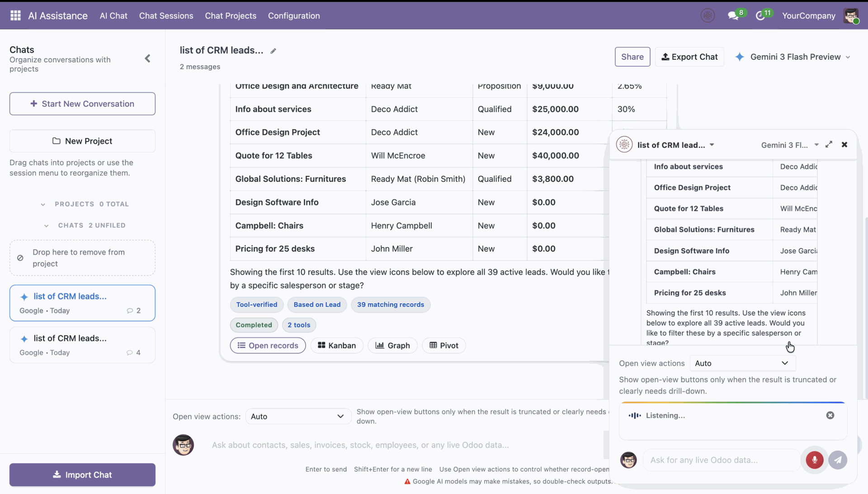Open the messages icon with badge 8
Image resolution: width=868 pixels, height=494 pixels.
coord(733,16)
